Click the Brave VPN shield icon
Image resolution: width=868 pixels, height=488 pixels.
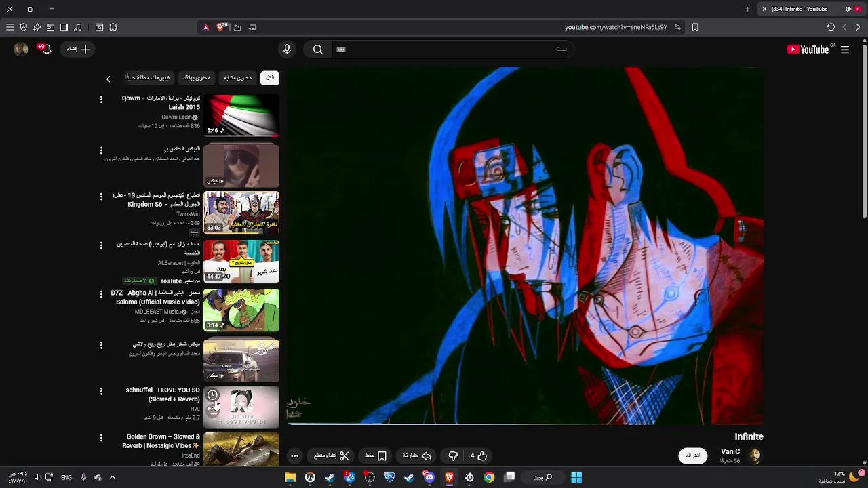pyautogui.click(x=24, y=27)
